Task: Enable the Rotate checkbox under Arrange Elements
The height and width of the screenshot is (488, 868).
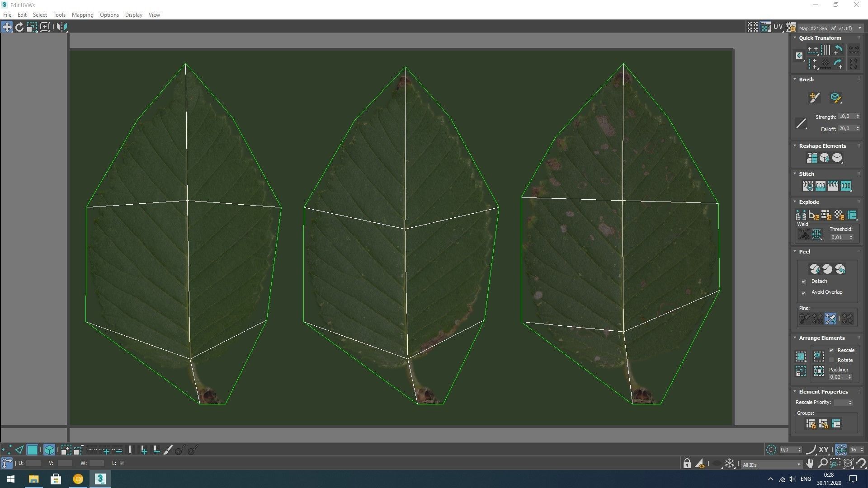Action: point(831,360)
